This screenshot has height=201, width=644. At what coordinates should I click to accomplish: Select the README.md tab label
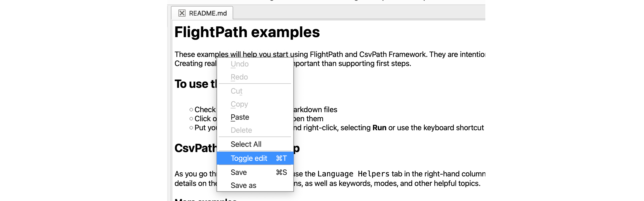(208, 13)
